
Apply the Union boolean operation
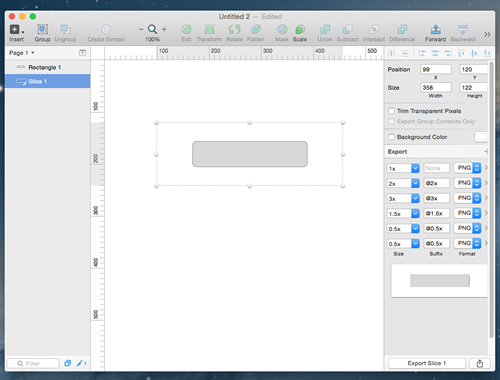click(x=325, y=29)
